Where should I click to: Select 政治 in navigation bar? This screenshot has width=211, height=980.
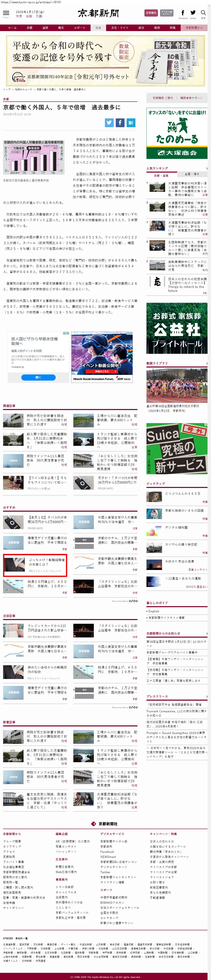[x=141, y=28]
